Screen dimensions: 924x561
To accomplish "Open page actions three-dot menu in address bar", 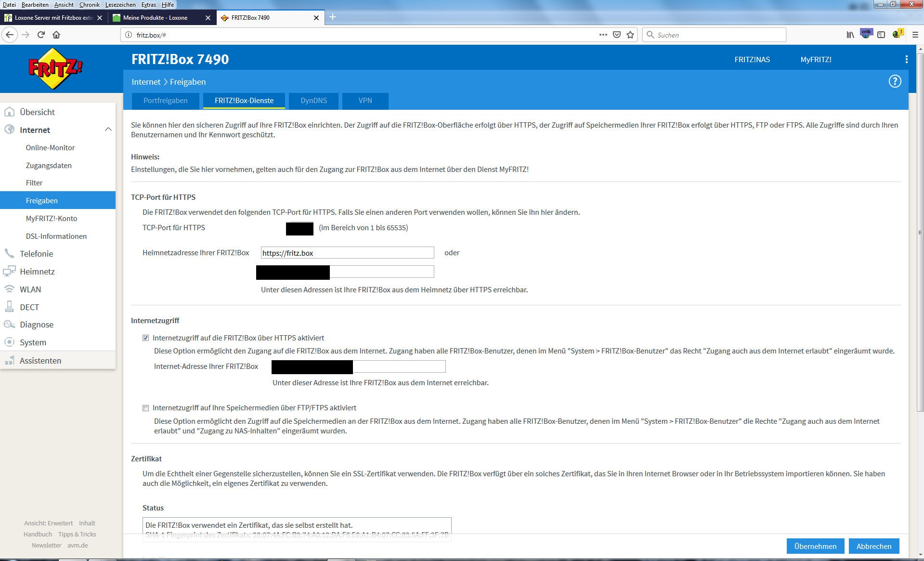I will pos(603,35).
